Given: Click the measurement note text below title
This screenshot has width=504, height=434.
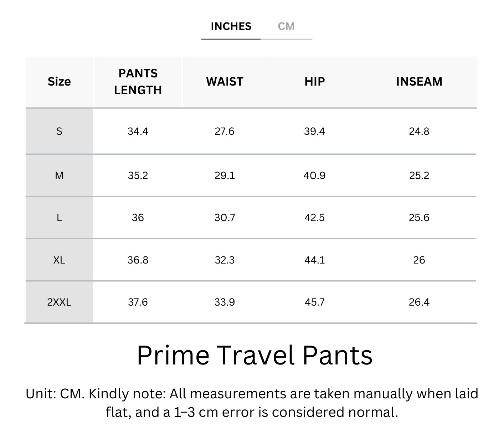Looking at the screenshot, I should (x=252, y=403).
